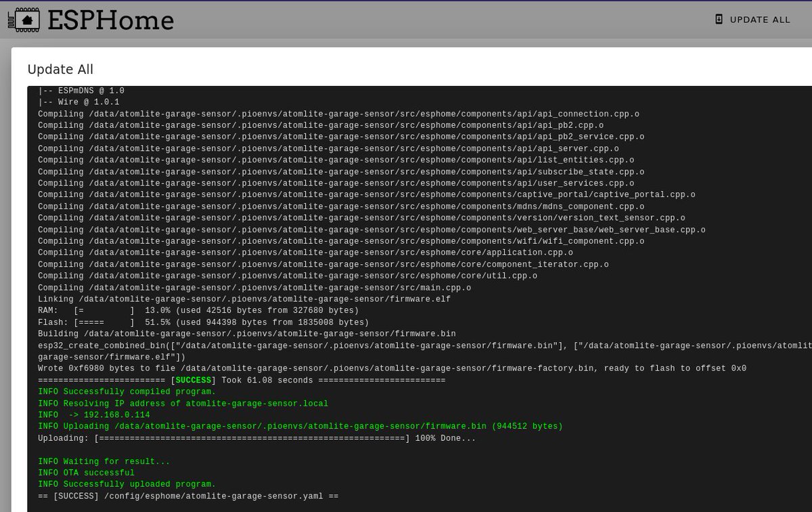Screen dimensions: 812x512
Task: Select the api_server.cpp.o compile line
Action: 328,148
